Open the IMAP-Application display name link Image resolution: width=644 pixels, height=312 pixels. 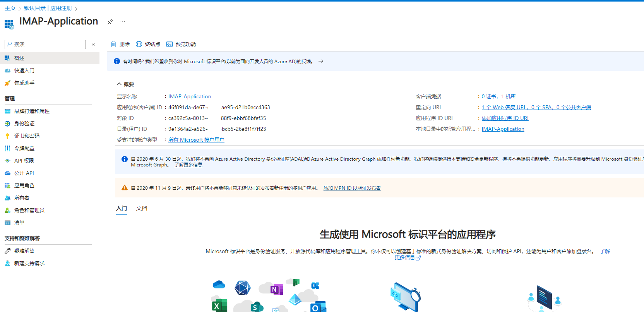(x=190, y=96)
